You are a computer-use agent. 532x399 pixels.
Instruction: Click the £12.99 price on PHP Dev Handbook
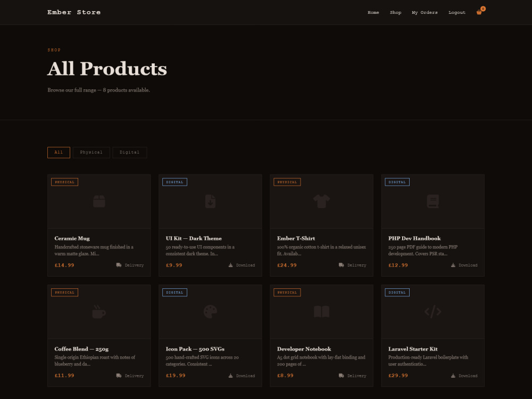tap(398, 265)
